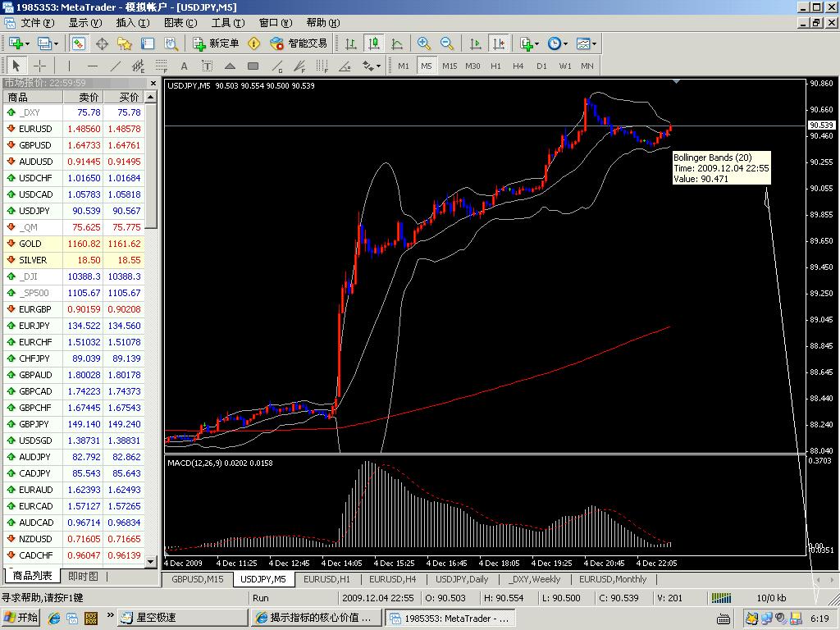The image size is (840, 630).
Task: Toggle chart shift from right edge
Action: tap(498, 43)
